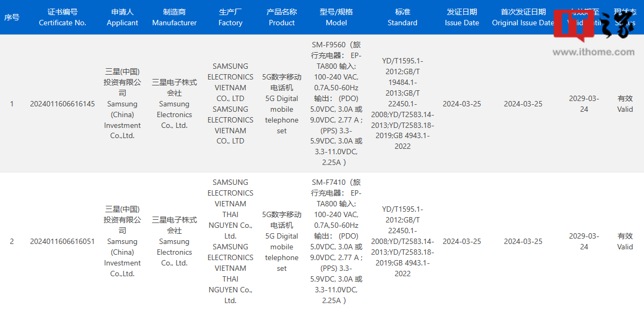Select the Factory column header
This screenshot has height=309, width=644.
pyautogui.click(x=230, y=17)
